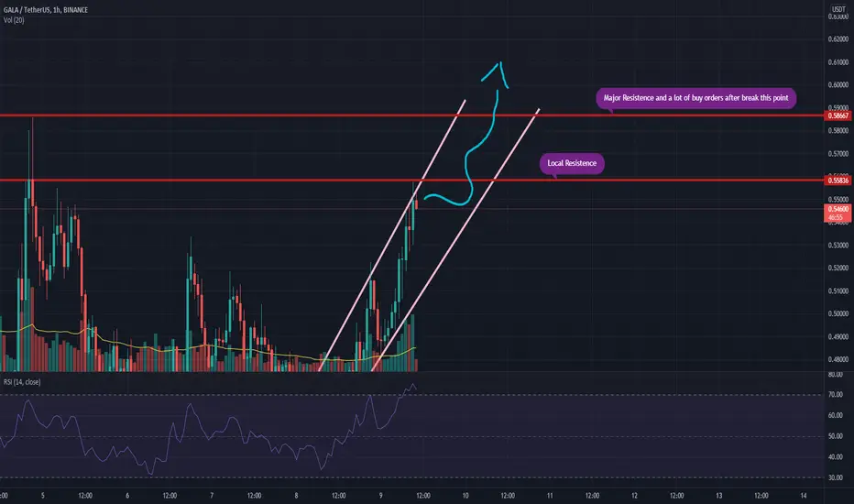This screenshot has height=504, width=854.
Task: Click date 10 on the time axis
Action: [465, 496]
